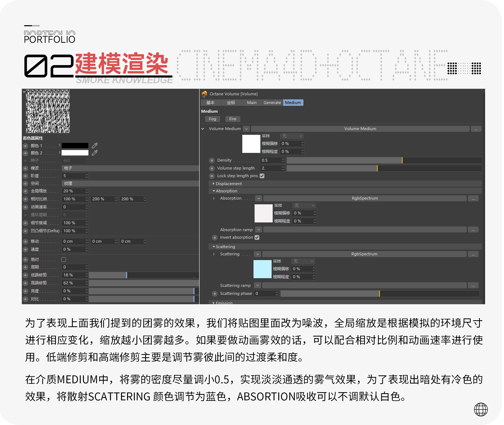The image size is (504, 425).
Task: Open the 采样 dropdown showing 无
Action: coord(291,136)
